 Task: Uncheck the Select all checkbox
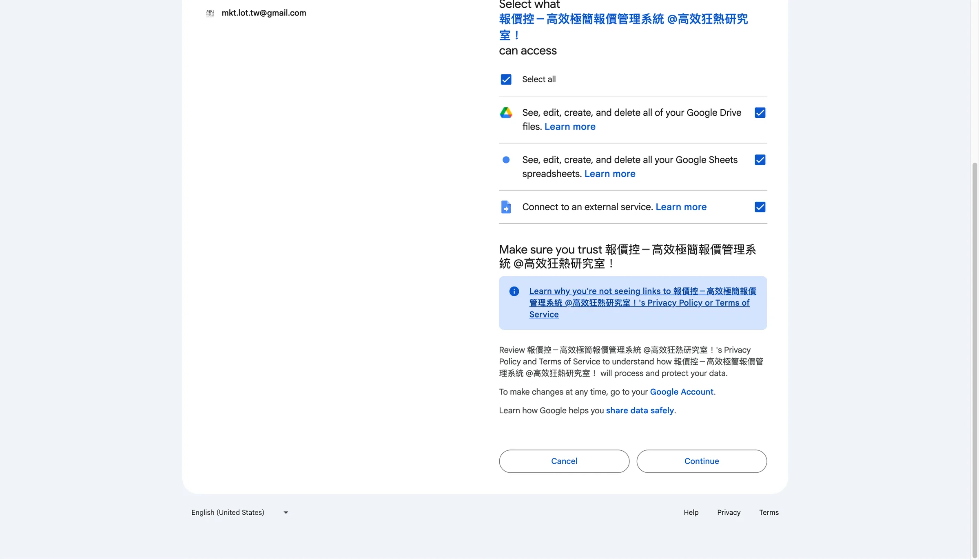pos(506,79)
